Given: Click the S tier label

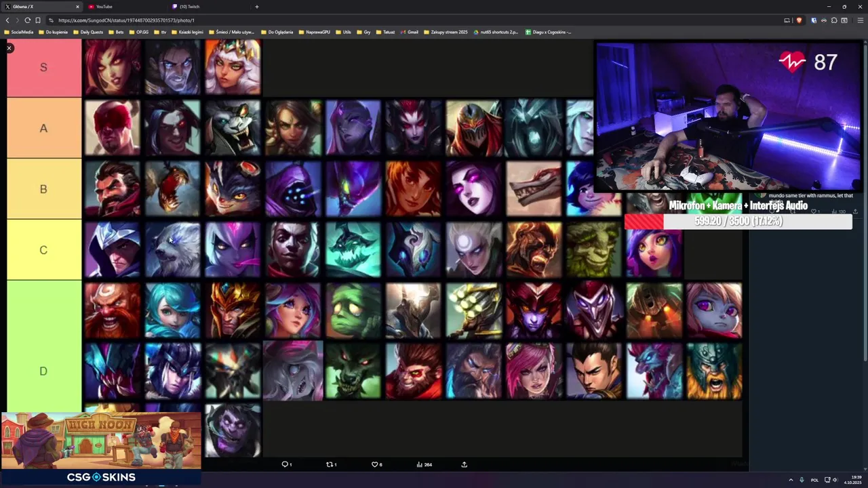Looking at the screenshot, I should pyautogui.click(x=44, y=67).
